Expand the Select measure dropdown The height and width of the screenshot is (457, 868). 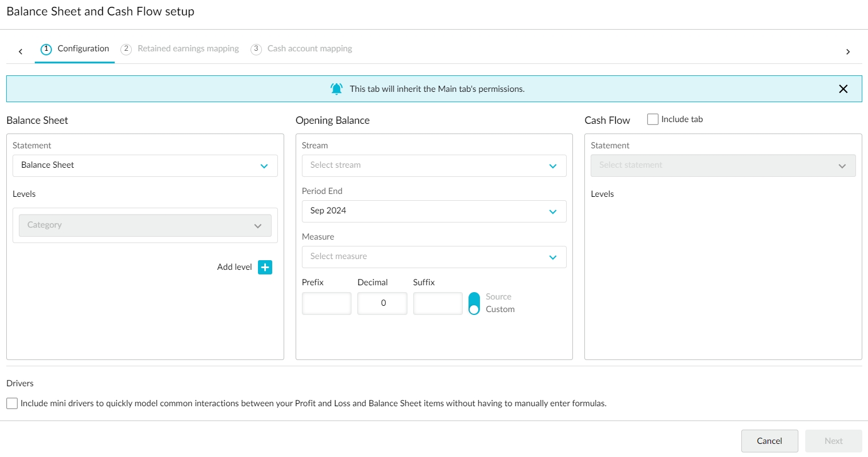(x=434, y=257)
